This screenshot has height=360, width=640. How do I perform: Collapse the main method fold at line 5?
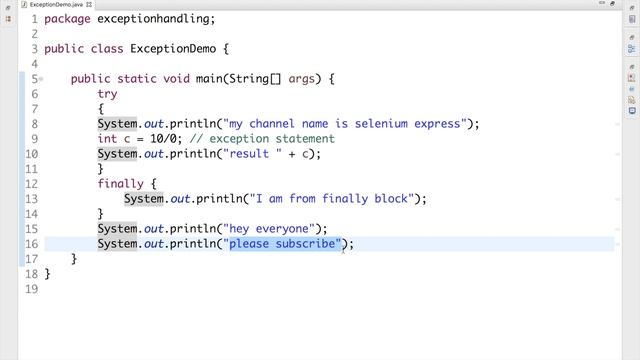(41, 79)
